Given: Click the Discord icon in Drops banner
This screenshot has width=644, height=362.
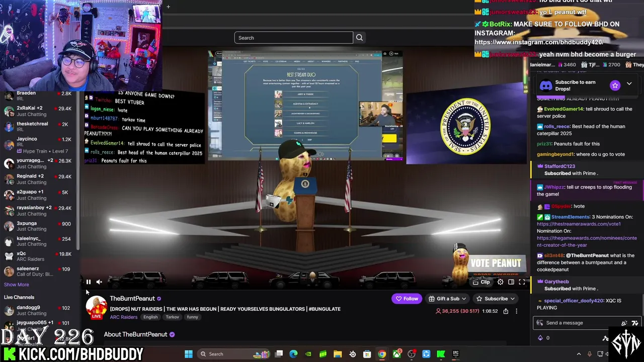Looking at the screenshot, I should pos(546,85).
